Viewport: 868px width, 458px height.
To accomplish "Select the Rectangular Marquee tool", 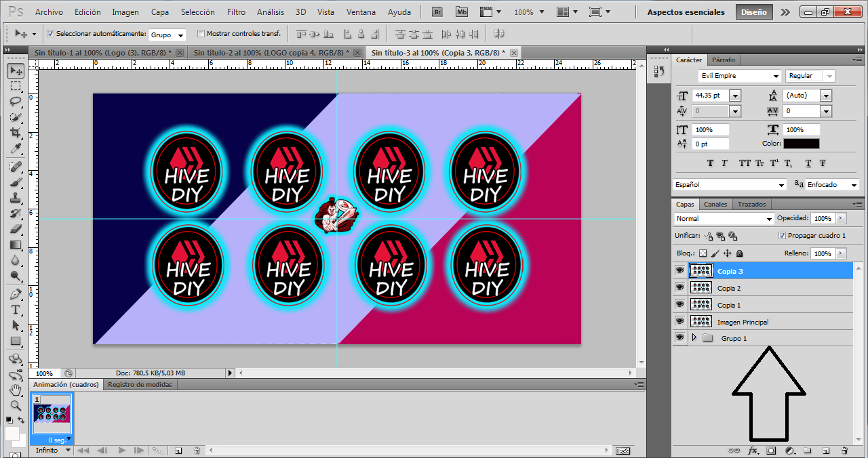I will coord(16,86).
